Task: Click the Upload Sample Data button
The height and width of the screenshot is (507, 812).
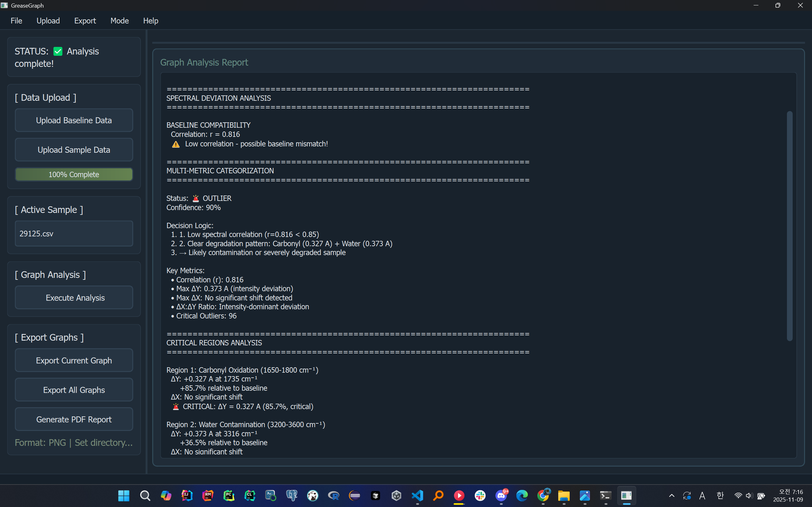Action: tap(74, 150)
